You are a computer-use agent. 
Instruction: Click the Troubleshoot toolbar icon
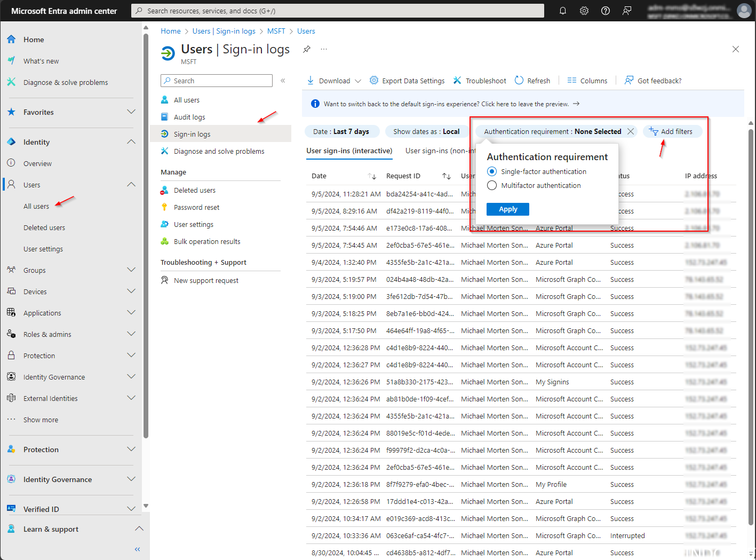[457, 81]
